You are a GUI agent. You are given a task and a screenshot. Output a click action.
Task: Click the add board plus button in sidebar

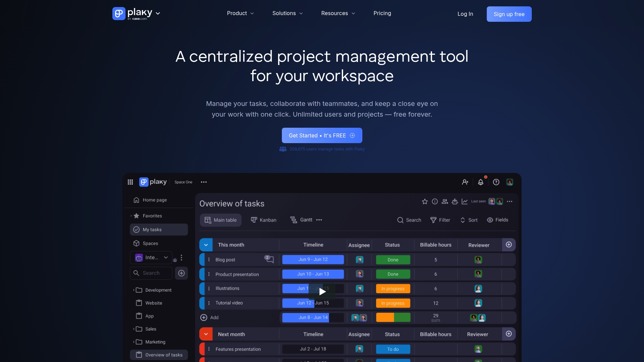pyautogui.click(x=181, y=273)
